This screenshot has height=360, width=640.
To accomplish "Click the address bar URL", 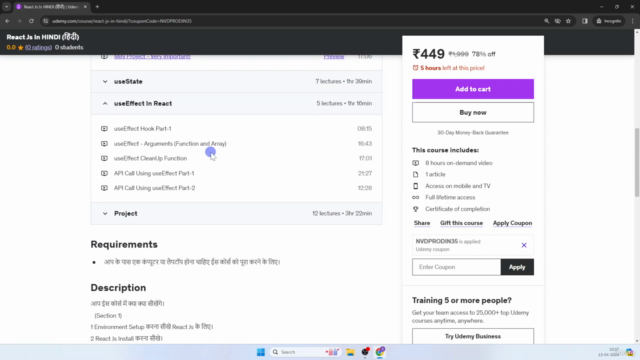I will click(x=122, y=21).
